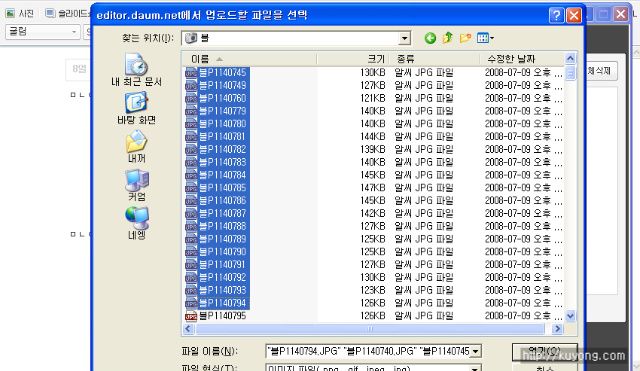Screen dimensions: 640x371
Task: Sort files by 크기 column header
Action: click(353, 59)
